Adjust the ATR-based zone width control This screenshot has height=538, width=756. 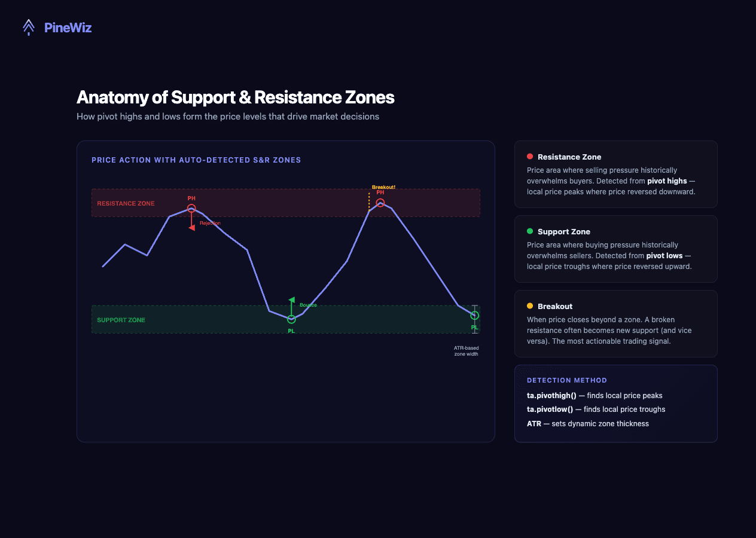474,319
